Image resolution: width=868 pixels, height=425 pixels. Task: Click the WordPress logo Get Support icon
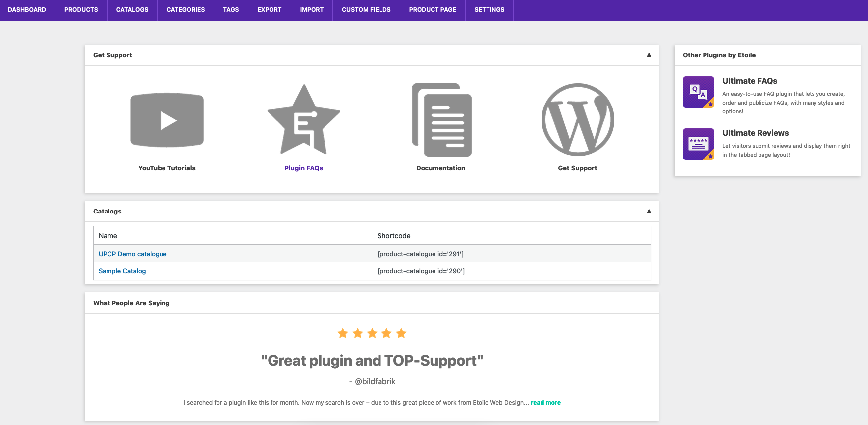pos(578,119)
